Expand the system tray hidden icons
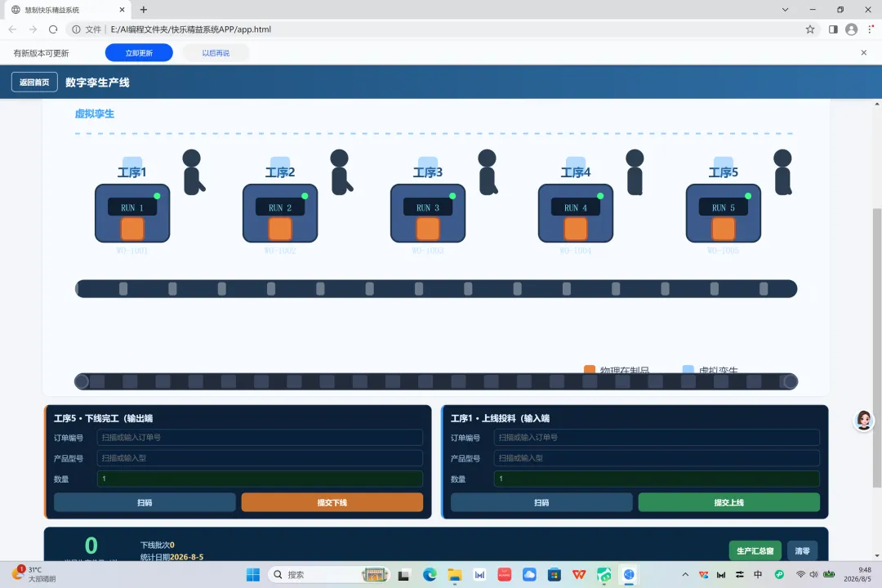Image resolution: width=882 pixels, height=588 pixels. [x=685, y=574]
